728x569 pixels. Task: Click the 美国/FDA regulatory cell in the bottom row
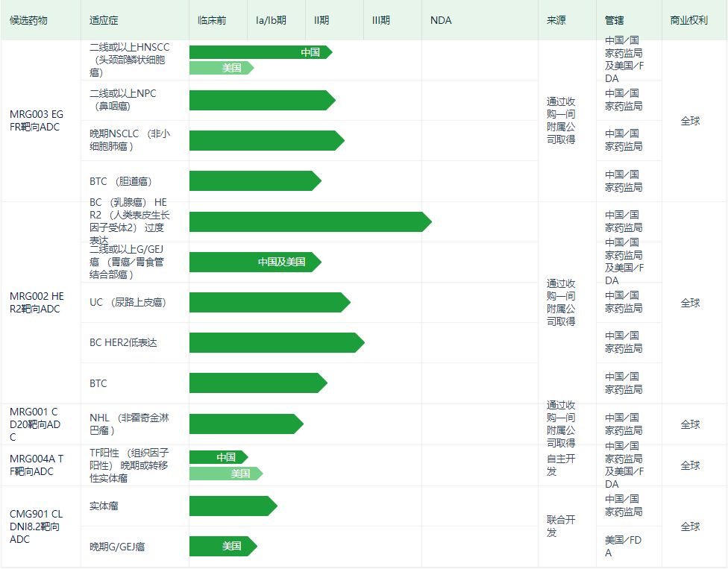pyautogui.click(x=624, y=547)
